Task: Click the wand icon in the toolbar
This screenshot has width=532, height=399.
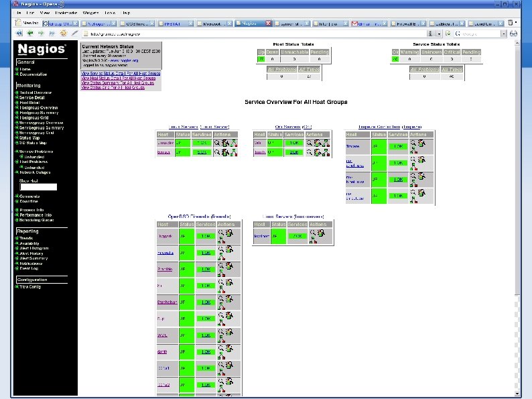Action: (x=74, y=34)
